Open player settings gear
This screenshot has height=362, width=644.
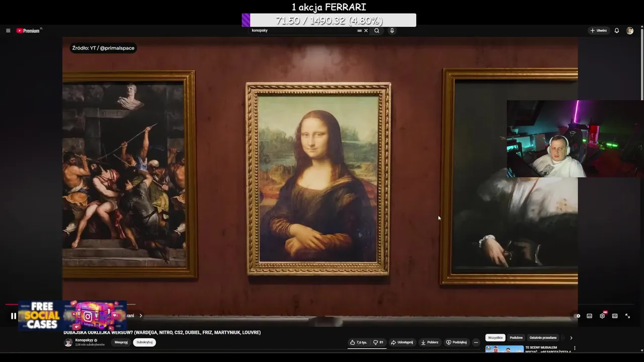tap(602, 316)
